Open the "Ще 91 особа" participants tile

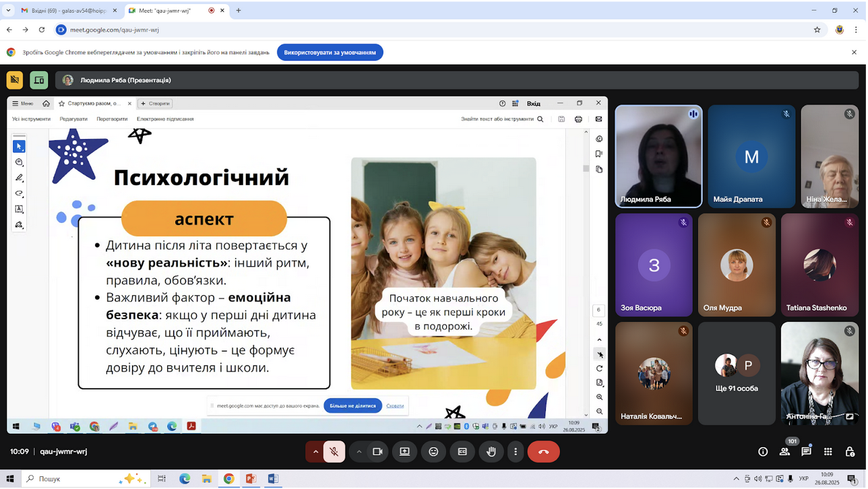[x=738, y=374]
